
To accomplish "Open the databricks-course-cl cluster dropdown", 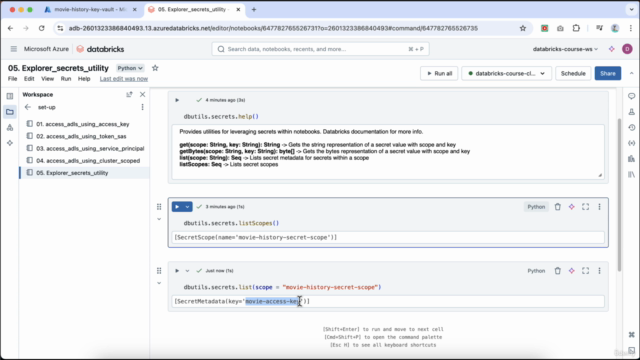I will [x=507, y=73].
